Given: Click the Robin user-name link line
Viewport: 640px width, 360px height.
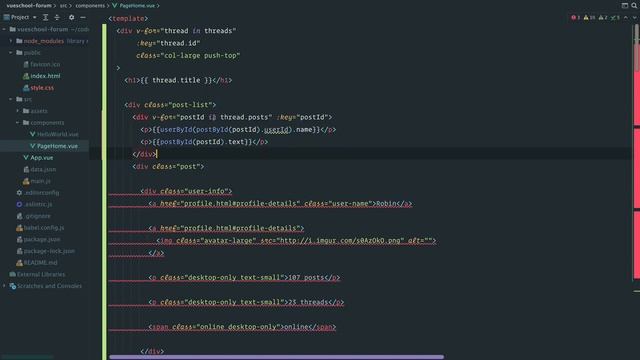Looking at the screenshot, I should pos(280,204).
